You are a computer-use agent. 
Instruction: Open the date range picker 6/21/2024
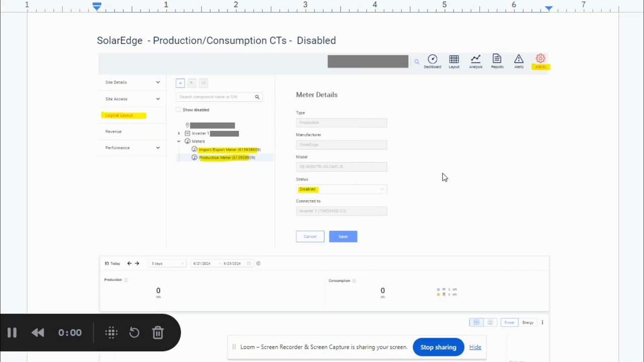[221, 263]
